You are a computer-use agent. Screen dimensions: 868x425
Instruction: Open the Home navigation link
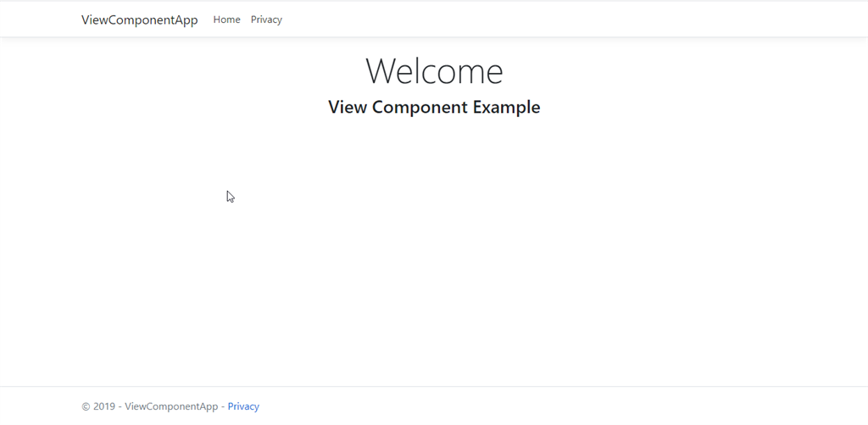point(227,20)
